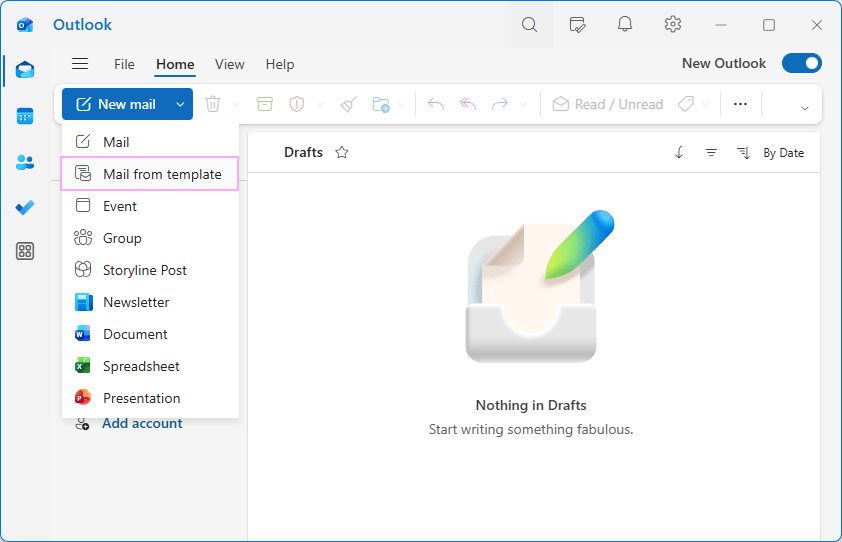Viewport: 842px width, 542px height.
Task: Toggle the New Outlook switch
Action: 802,63
